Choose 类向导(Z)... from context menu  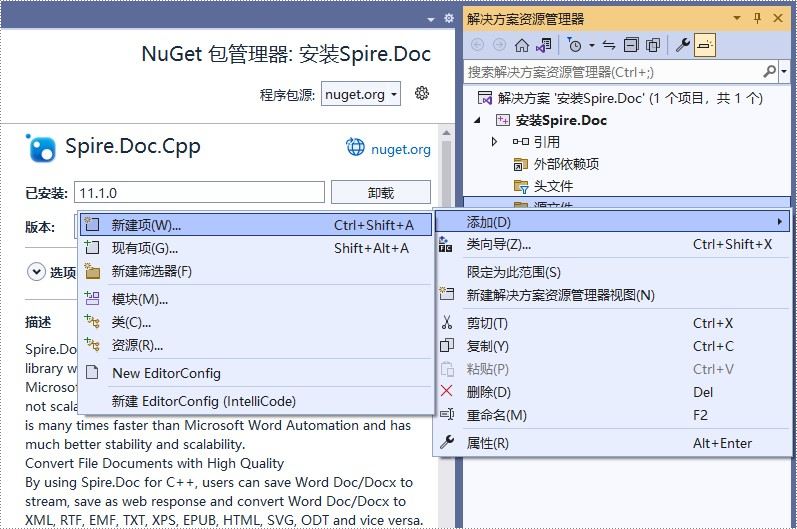pyautogui.click(x=612, y=244)
